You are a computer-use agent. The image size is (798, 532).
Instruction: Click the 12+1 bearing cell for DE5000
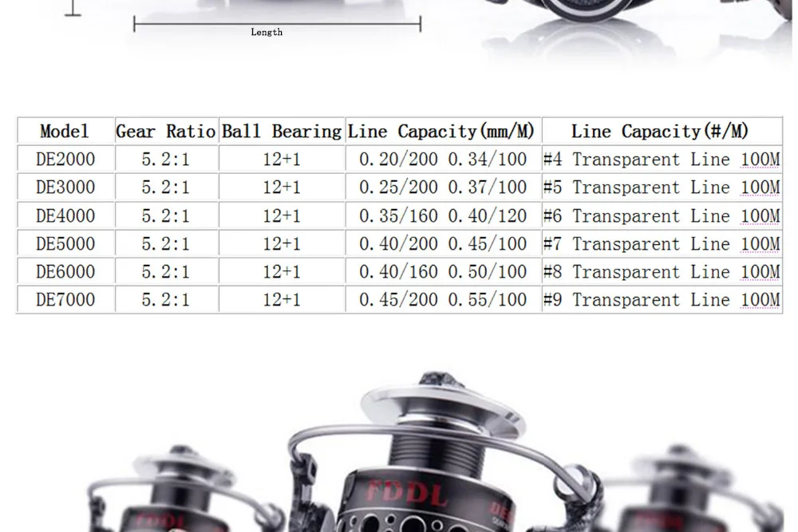282,243
